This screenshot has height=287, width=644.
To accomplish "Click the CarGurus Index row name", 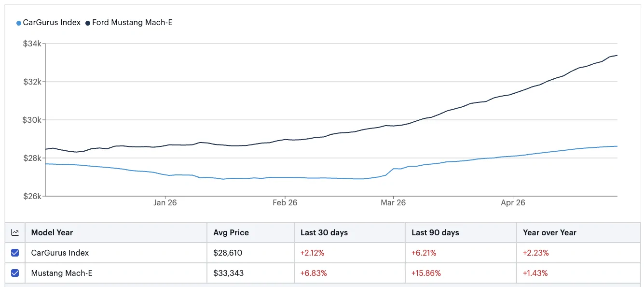I will [x=60, y=253].
